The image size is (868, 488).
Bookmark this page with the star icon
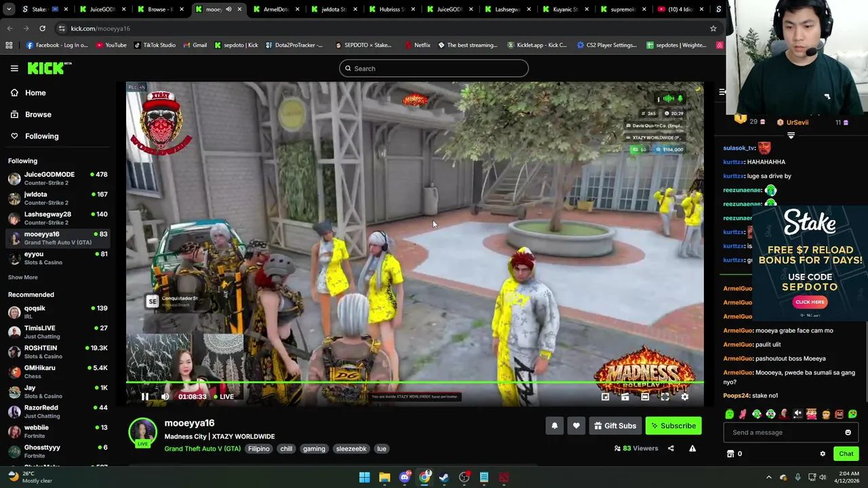click(x=713, y=28)
